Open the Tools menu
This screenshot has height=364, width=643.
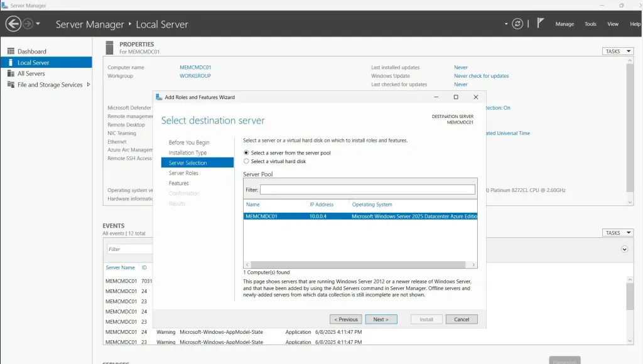point(590,24)
